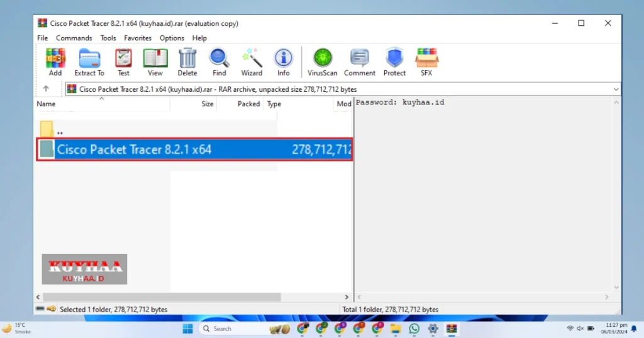Click the battery tray icon
This screenshot has width=644, height=338.
coord(591,329)
